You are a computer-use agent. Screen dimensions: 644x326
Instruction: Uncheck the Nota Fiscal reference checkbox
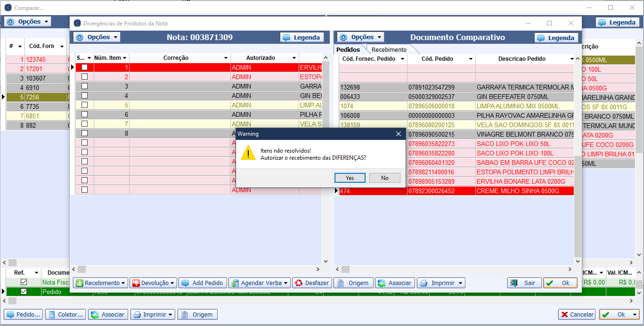point(24,282)
